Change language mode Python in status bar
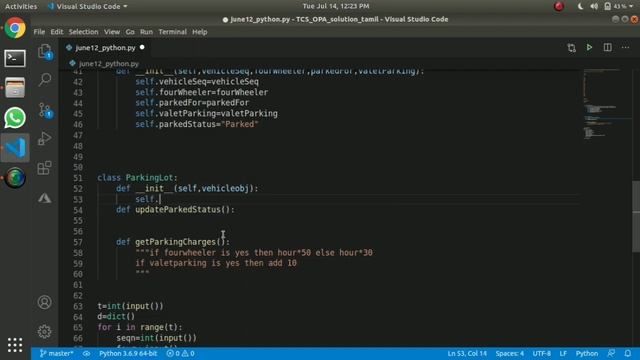This screenshot has width=640, height=360. point(587,353)
